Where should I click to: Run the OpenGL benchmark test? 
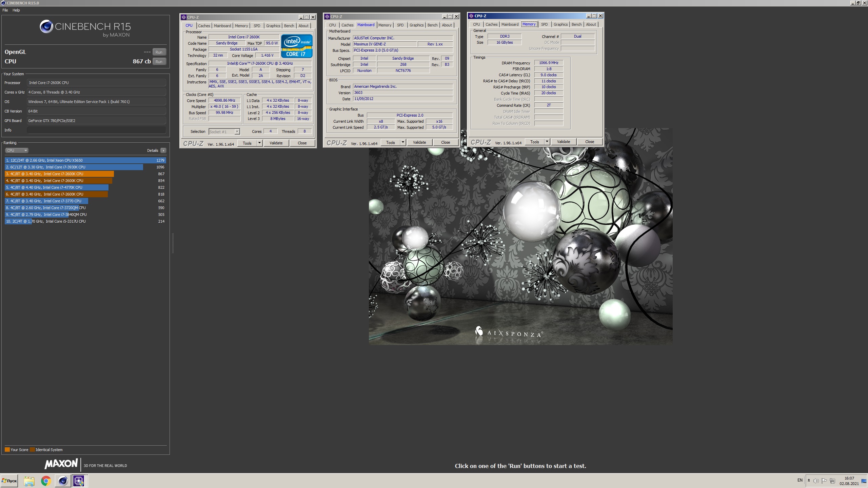(159, 52)
